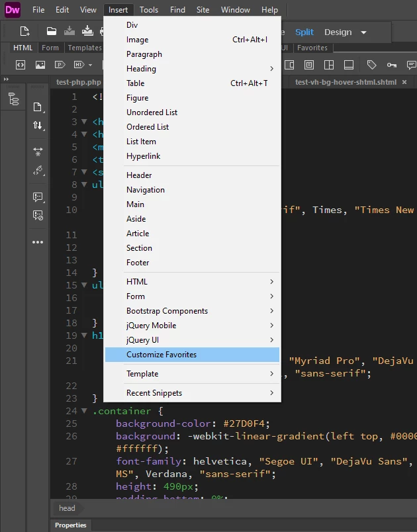Collapse the code fold at line 4
The image size is (417, 532).
click(x=84, y=134)
